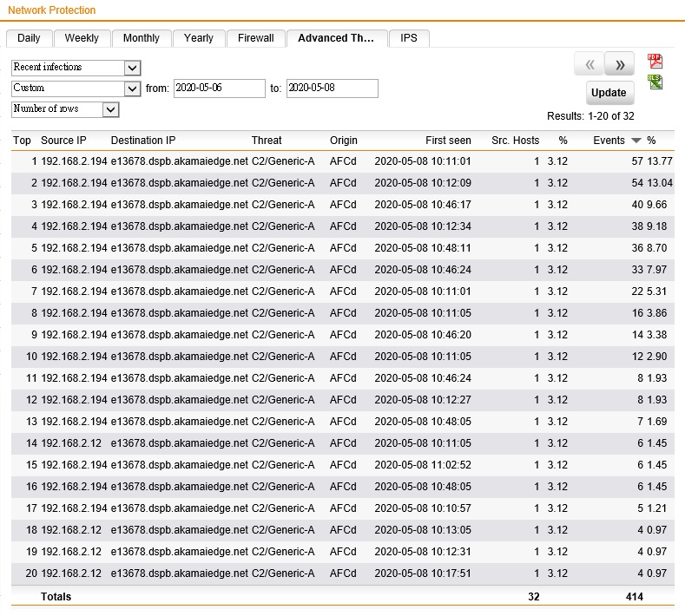Click events percentage 13.04
This screenshot has height=616, width=685.
[x=660, y=183]
